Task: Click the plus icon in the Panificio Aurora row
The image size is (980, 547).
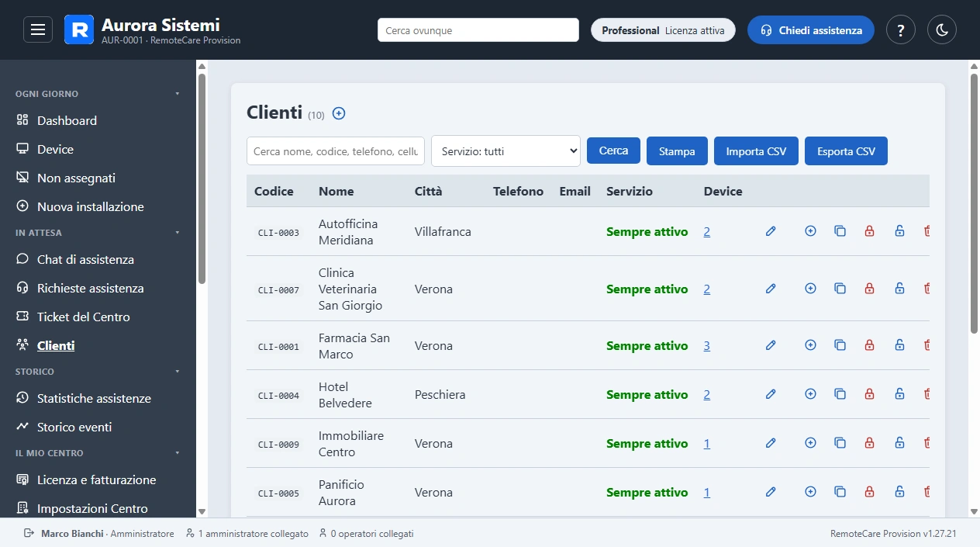Action: pyautogui.click(x=811, y=492)
